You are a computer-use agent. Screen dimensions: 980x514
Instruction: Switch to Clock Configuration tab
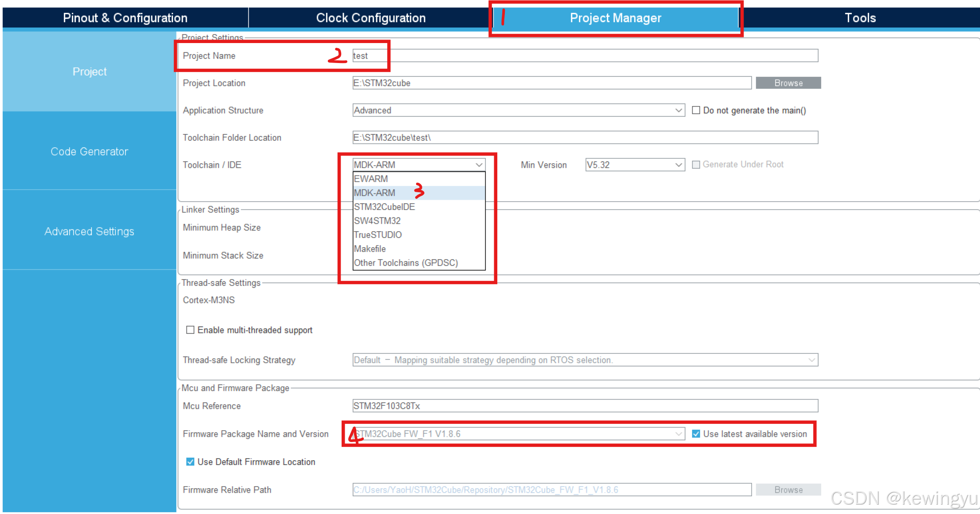(370, 18)
